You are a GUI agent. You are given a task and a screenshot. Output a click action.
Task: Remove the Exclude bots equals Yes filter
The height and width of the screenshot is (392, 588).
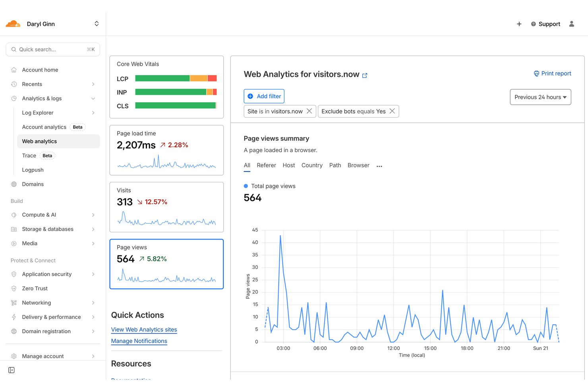click(x=392, y=111)
